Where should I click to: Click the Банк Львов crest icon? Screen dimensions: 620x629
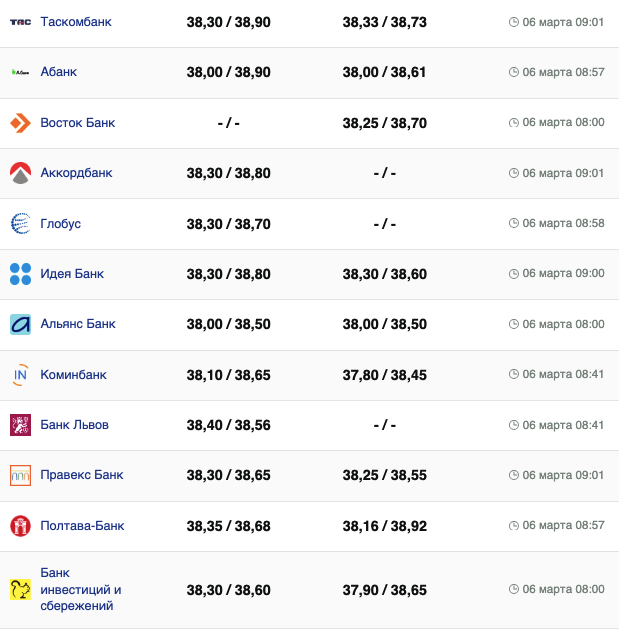click(x=20, y=425)
